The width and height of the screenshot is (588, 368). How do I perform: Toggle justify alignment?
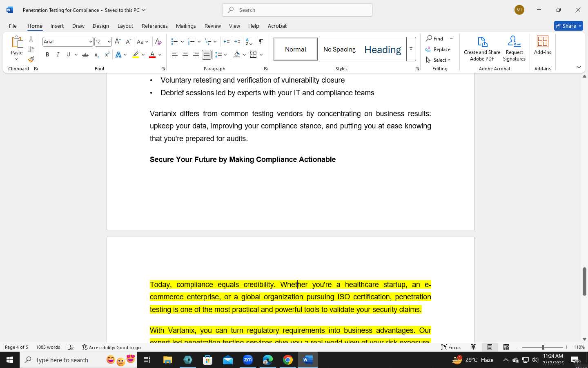coord(207,55)
